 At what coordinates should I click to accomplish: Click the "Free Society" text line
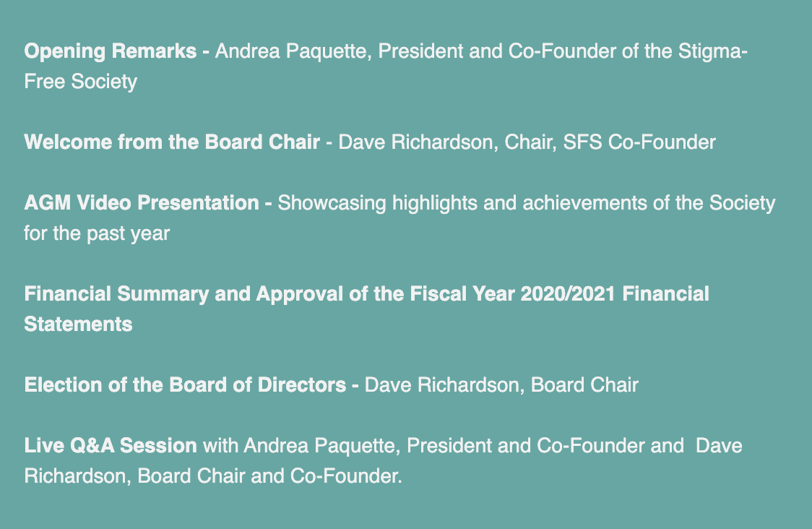pyautogui.click(x=81, y=82)
